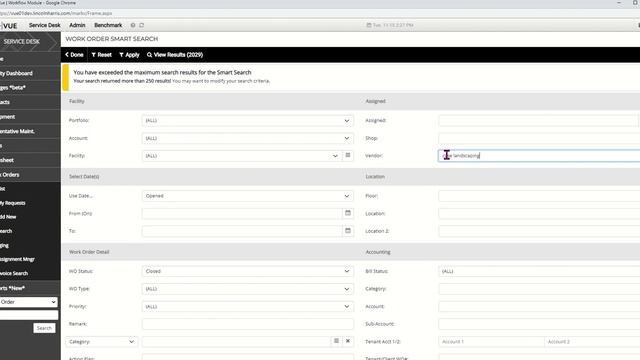
Task: Click the From (On) date field
Action: click(242, 213)
